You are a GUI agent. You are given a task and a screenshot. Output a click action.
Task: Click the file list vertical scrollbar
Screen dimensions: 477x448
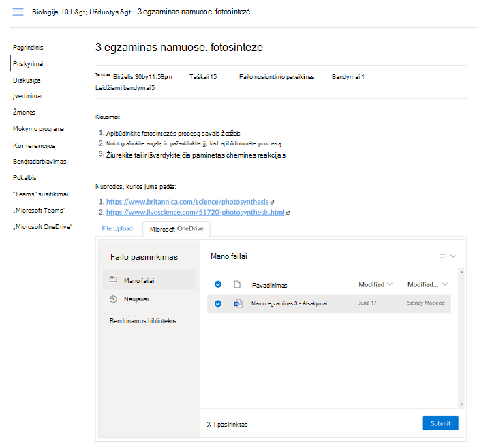pyautogui.click(x=462, y=338)
